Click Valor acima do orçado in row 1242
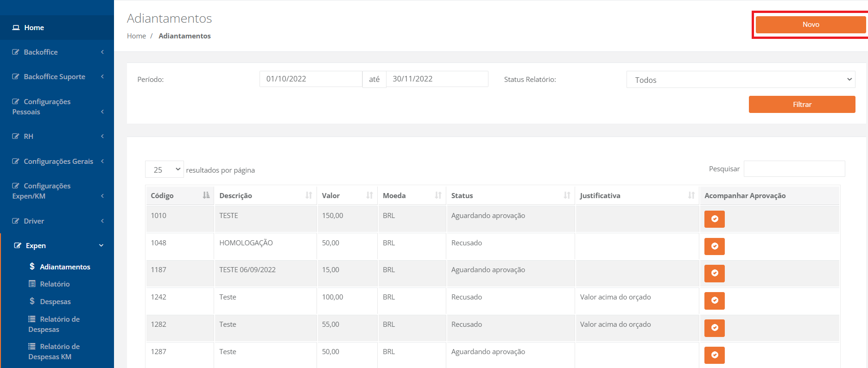Viewport: 868px width, 368px height. 615,297
